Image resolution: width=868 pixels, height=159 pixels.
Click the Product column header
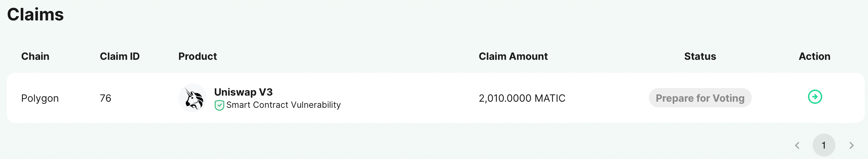(x=197, y=56)
